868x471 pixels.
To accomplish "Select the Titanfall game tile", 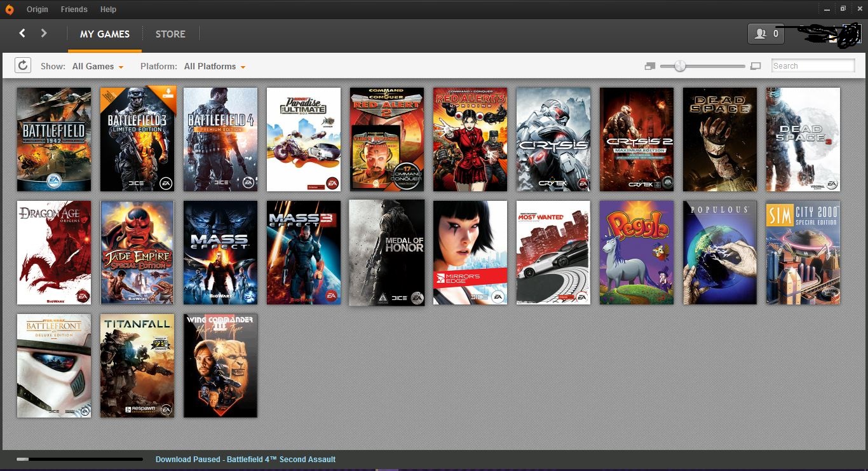I will pyautogui.click(x=137, y=365).
